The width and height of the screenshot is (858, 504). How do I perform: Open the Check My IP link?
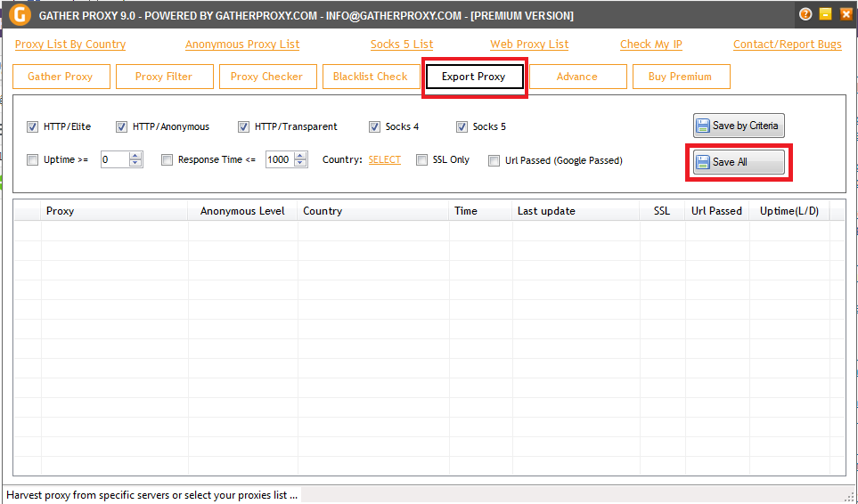(651, 45)
